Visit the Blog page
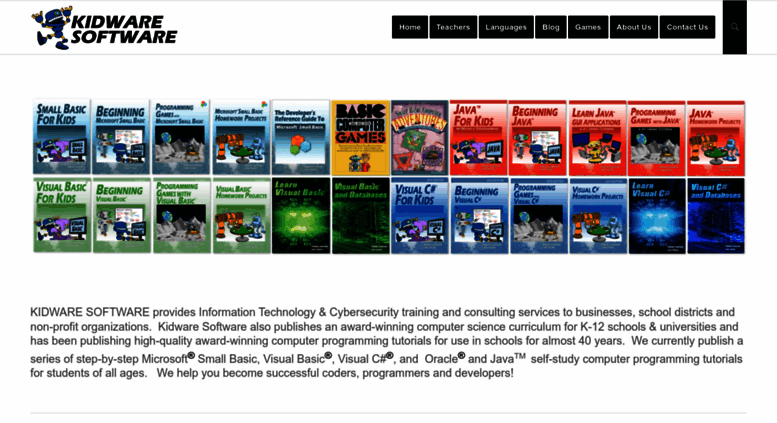The width and height of the screenshot is (777, 423). pyautogui.click(x=551, y=27)
